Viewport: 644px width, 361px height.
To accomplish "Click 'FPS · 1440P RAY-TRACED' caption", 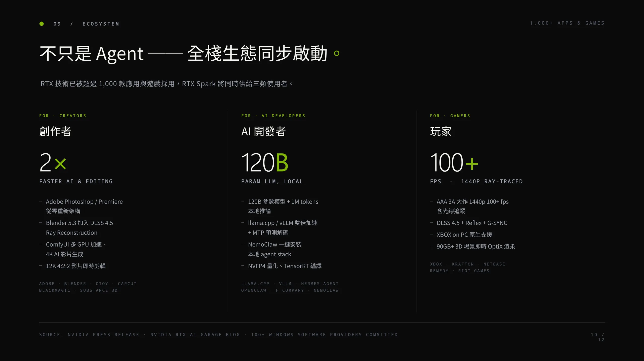I will [x=476, y=181].
